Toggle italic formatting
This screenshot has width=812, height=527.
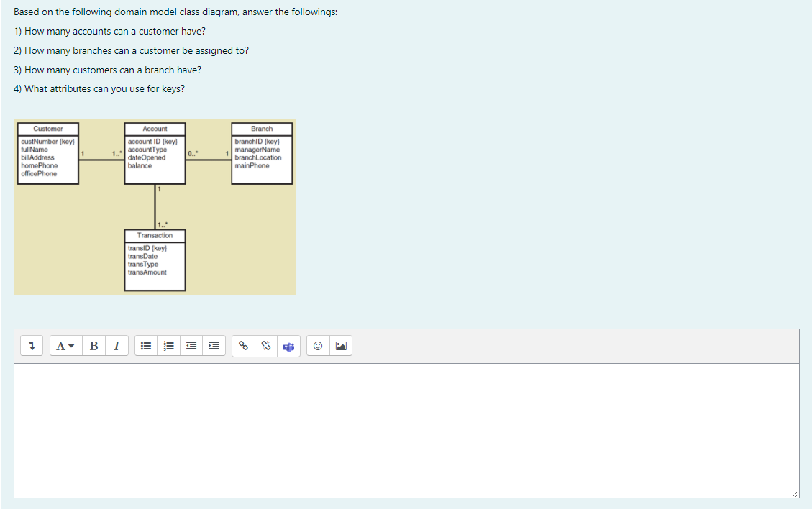click(117, 345)
